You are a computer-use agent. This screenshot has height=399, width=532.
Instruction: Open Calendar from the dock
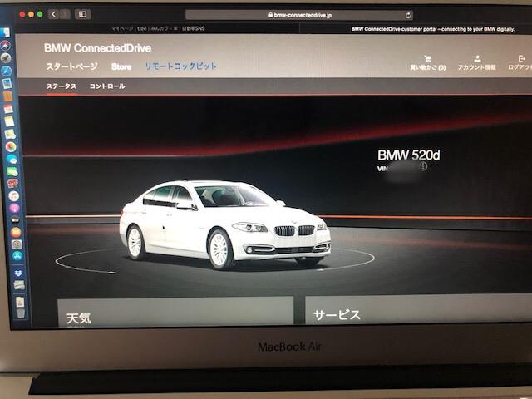[x=8, y=109]
